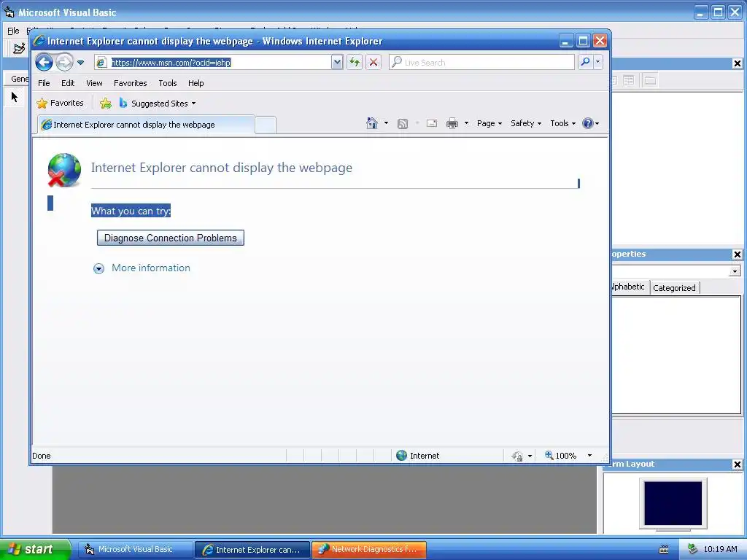Click the View Object icon in VB
The width and height of the screenshot is (747, 560).
click(629, 80)
